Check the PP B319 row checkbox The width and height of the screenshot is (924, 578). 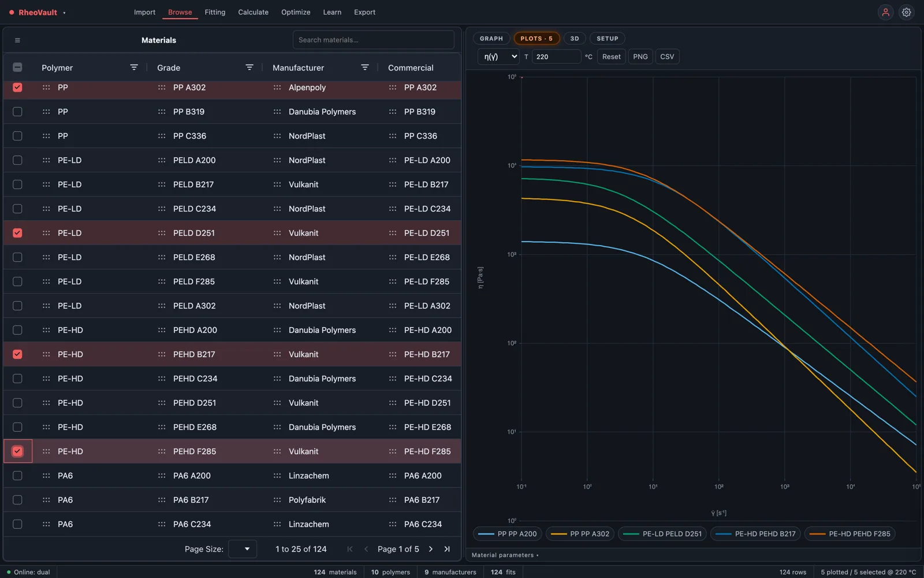pyautogui.click(x=17, y=112)
